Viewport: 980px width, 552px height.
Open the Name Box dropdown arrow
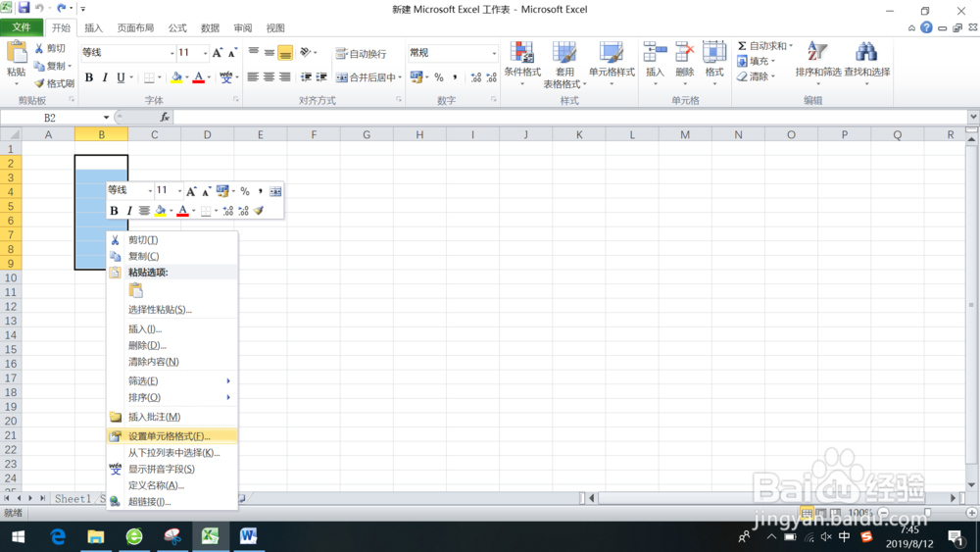tap(106, 118)
